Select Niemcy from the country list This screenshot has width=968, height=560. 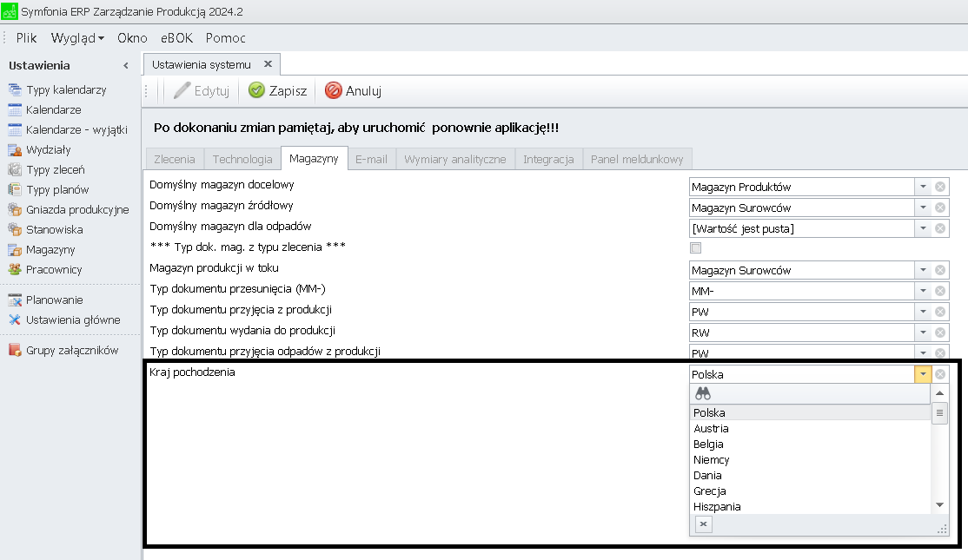pos(712,459)
